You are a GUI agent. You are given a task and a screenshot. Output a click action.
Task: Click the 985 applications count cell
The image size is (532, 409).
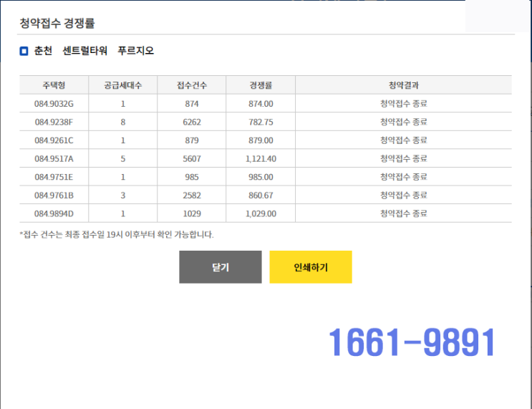[x=192, y=177]
